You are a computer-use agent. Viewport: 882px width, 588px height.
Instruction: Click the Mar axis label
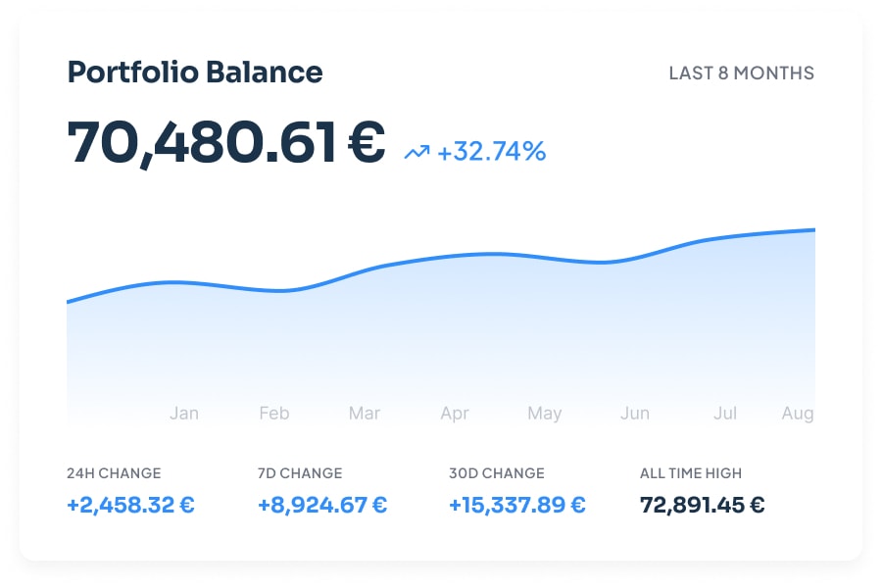coord(365,414)
